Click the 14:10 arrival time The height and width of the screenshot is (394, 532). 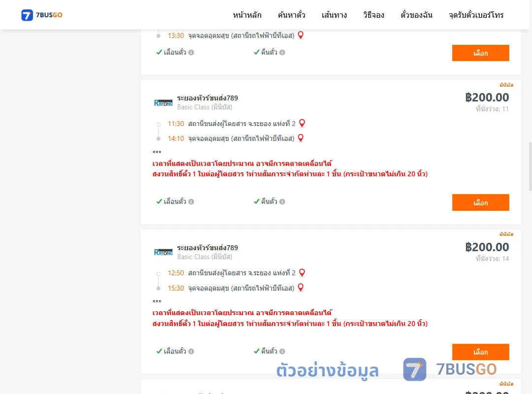click(x=176, y=138)
